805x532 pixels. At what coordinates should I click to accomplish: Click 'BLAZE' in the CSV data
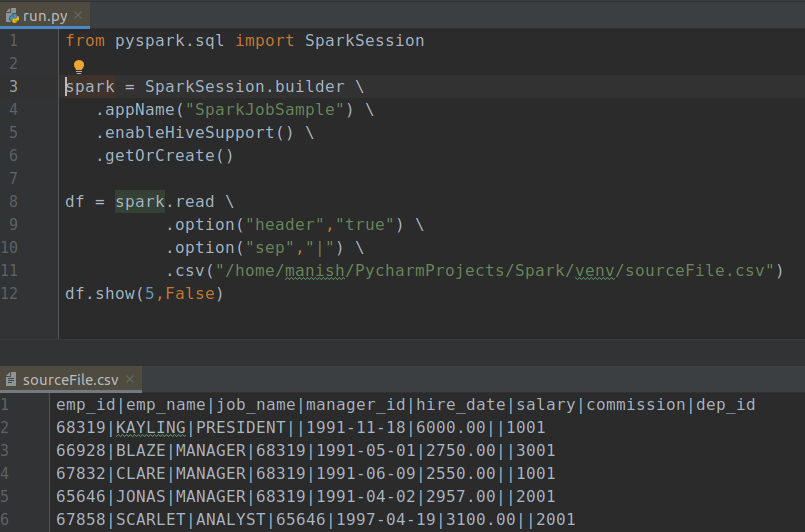tap(141, 450)
